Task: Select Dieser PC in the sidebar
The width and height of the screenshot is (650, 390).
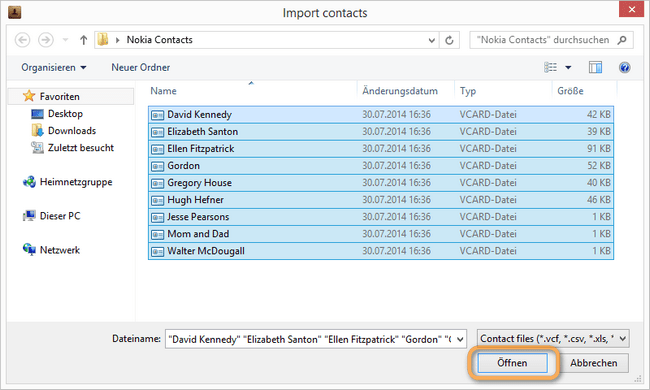Action: point(60,216)
